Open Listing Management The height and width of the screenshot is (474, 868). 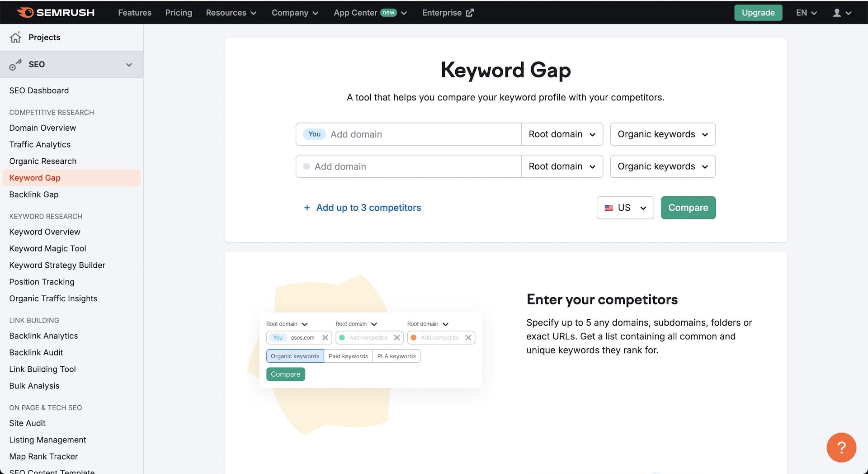pos(47,440)
